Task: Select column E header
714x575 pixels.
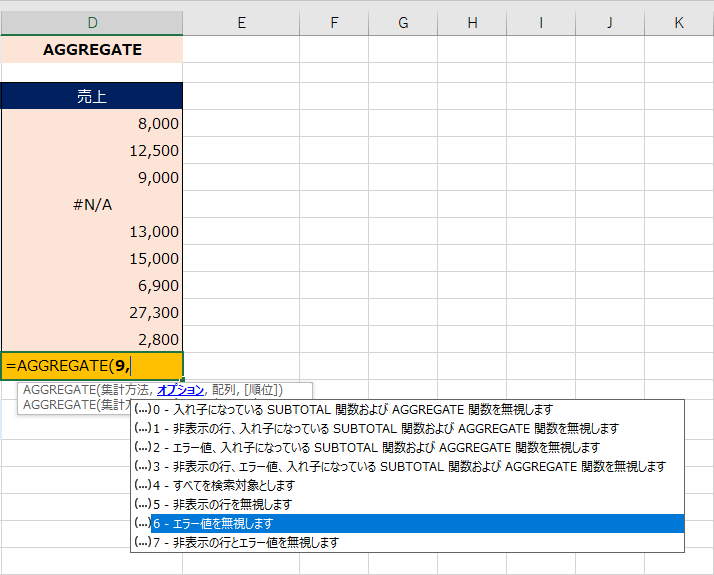Action: [241, 22]
